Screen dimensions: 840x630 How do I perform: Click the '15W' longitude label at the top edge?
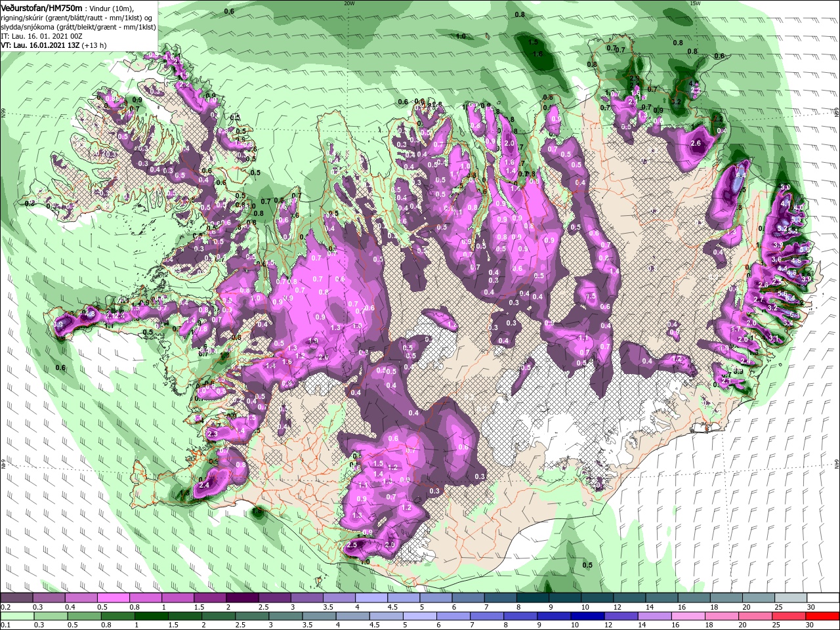(695, 3)
